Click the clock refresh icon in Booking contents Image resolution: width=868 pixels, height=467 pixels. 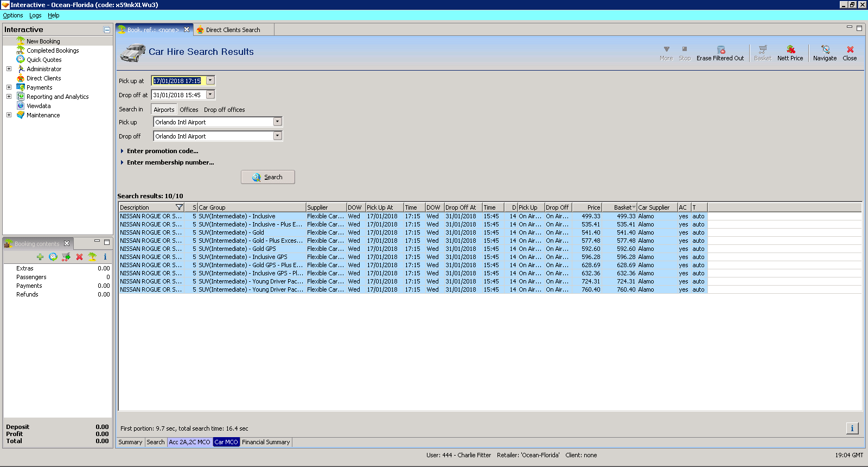coord(53,257)
